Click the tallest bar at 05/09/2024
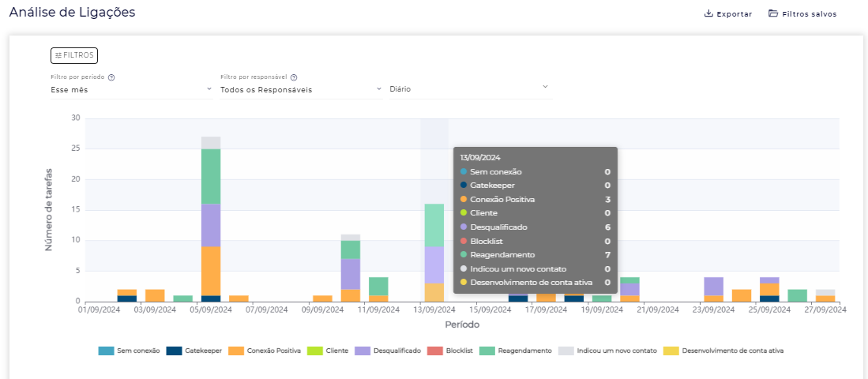Image resolution: width=868 pixels, height=379 pixels. [x=211, y=221]
